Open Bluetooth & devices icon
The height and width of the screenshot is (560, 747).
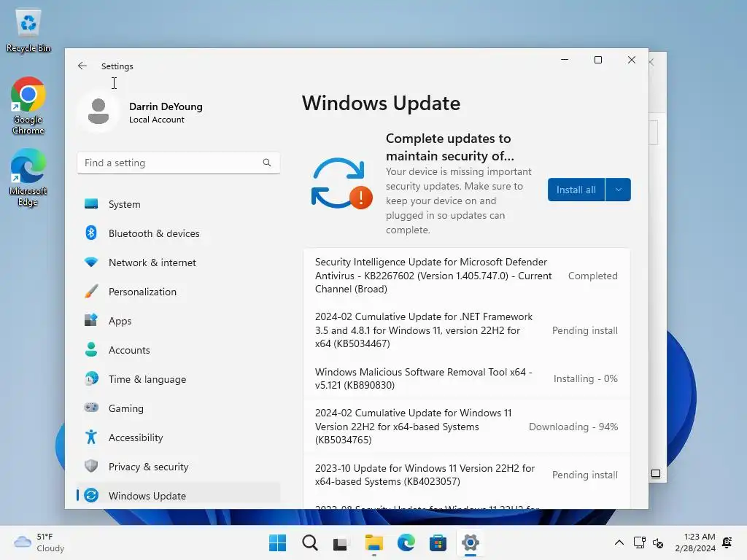(91, 233)
